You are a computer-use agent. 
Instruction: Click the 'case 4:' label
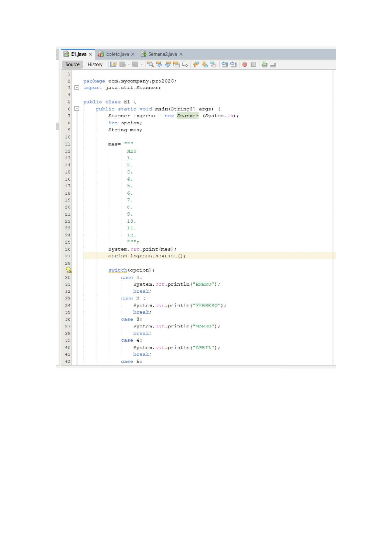[131, 340]
